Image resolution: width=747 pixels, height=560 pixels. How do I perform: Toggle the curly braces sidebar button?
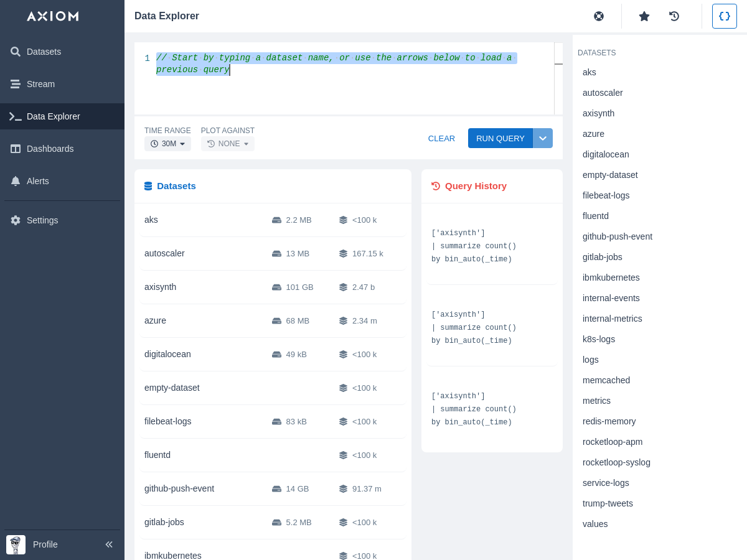(x=724, y=16)
